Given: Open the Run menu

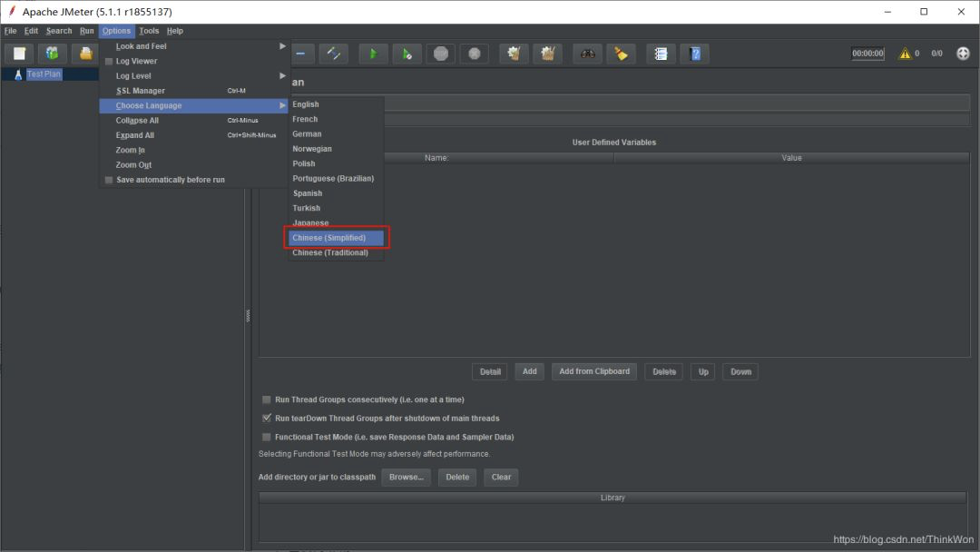Looking at the screenshot, I should click(x=87, y=31).
